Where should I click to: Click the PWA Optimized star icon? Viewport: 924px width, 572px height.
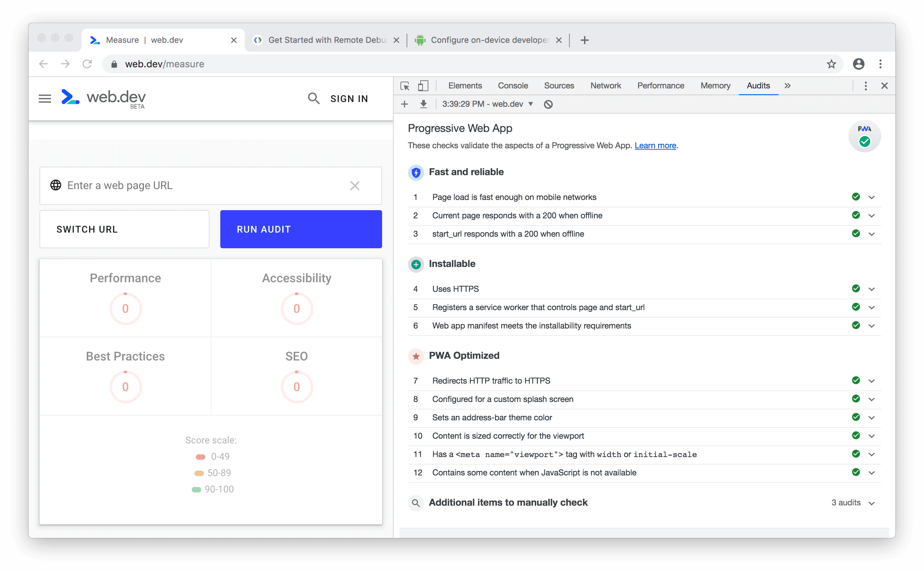[416, 355]
